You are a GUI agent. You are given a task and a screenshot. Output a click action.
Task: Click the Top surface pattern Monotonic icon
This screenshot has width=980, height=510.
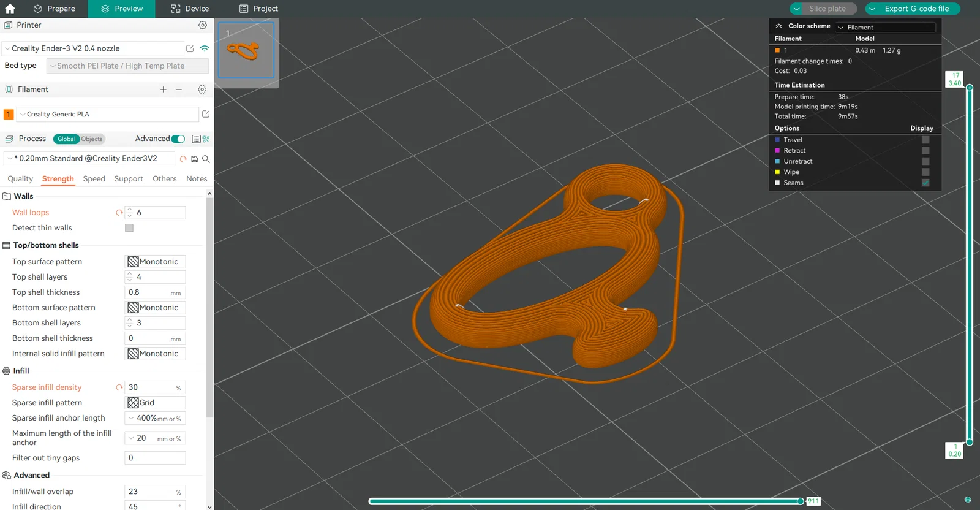click(x=133, y=262)
